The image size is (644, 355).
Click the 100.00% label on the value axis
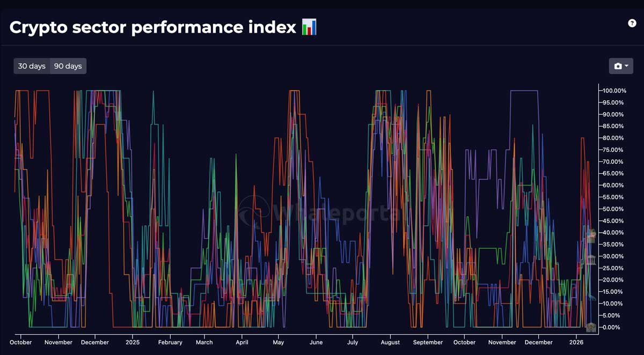613,91
